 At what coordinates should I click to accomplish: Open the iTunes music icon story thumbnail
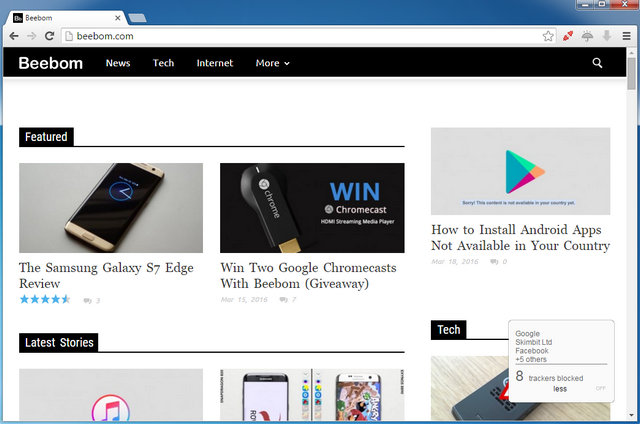(111, 395)
